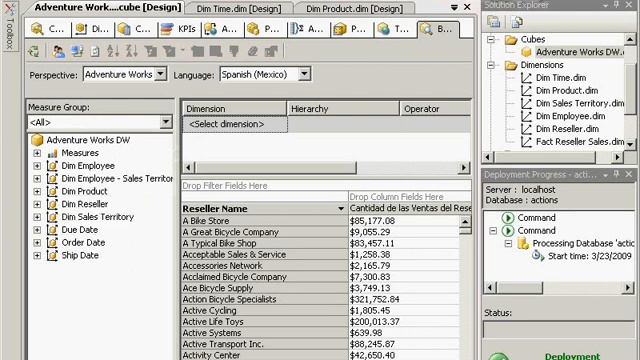Viewport: 640px width, 360px height.
Task: Switch to the Calculations tab
Action: click(136, 29)
